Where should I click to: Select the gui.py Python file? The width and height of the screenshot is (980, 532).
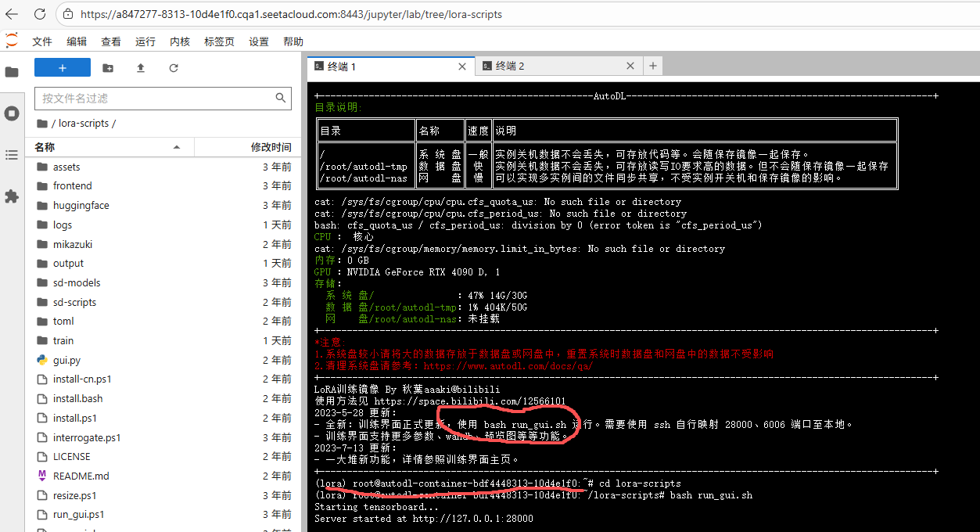click(x=66, y=360)
